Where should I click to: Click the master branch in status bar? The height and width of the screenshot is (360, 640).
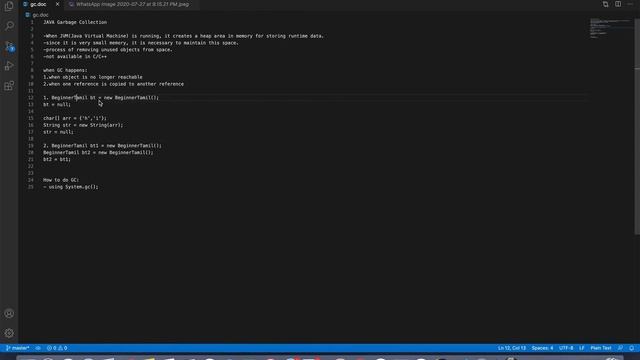(18, 348)
